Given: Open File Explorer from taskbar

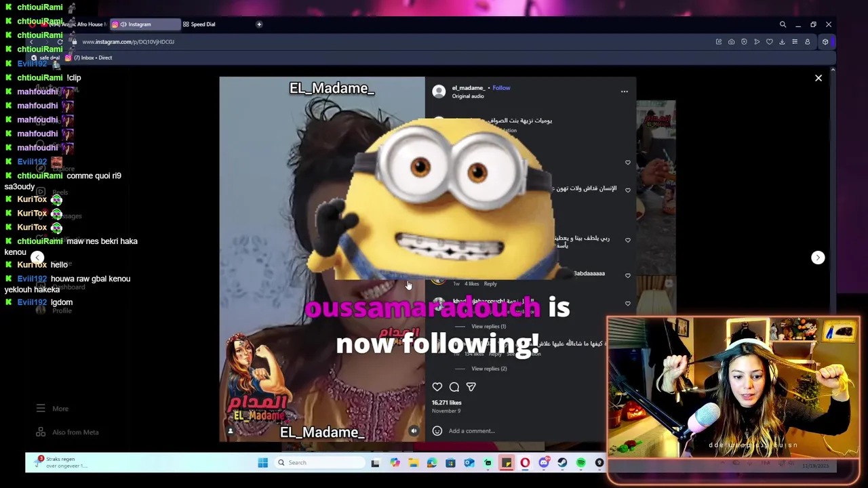Looking at the screenshot, I should pos(413,463).
